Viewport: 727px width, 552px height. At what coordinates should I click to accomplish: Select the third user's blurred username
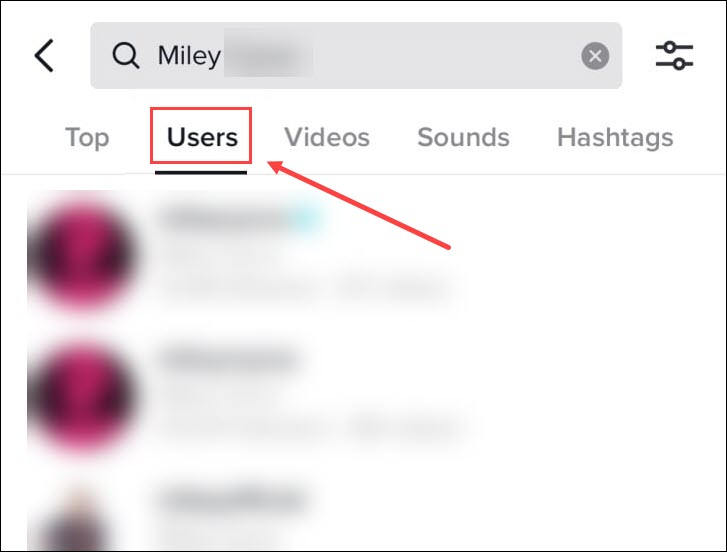pos(232,499)
